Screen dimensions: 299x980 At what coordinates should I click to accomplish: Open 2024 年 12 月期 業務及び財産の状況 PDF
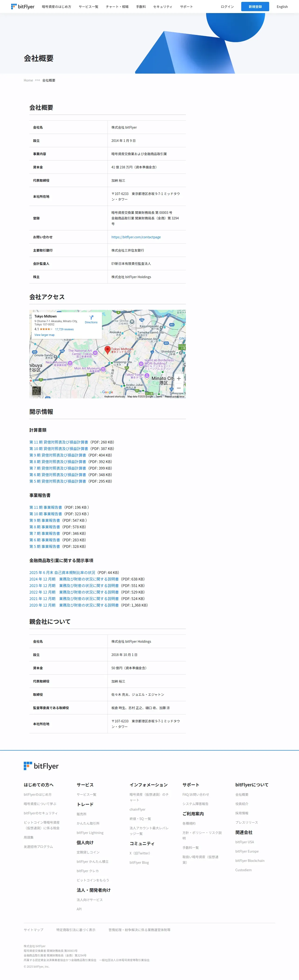[x=74, y=579]
